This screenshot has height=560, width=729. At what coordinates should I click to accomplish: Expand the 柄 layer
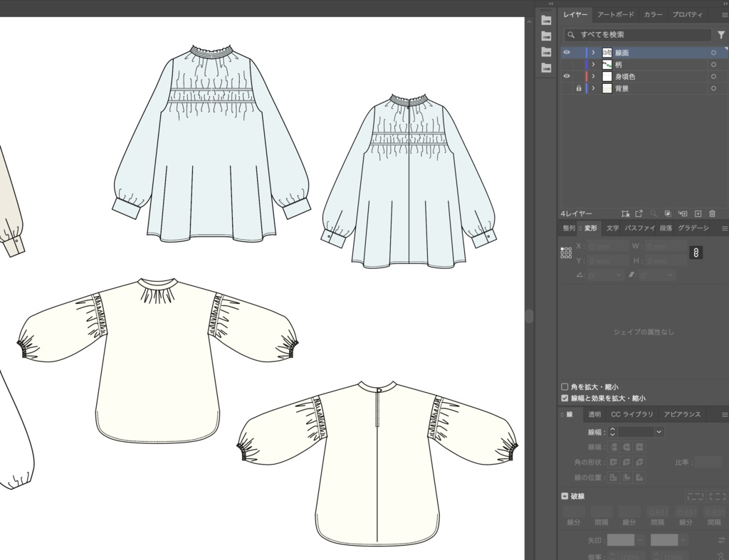[593, 64]
